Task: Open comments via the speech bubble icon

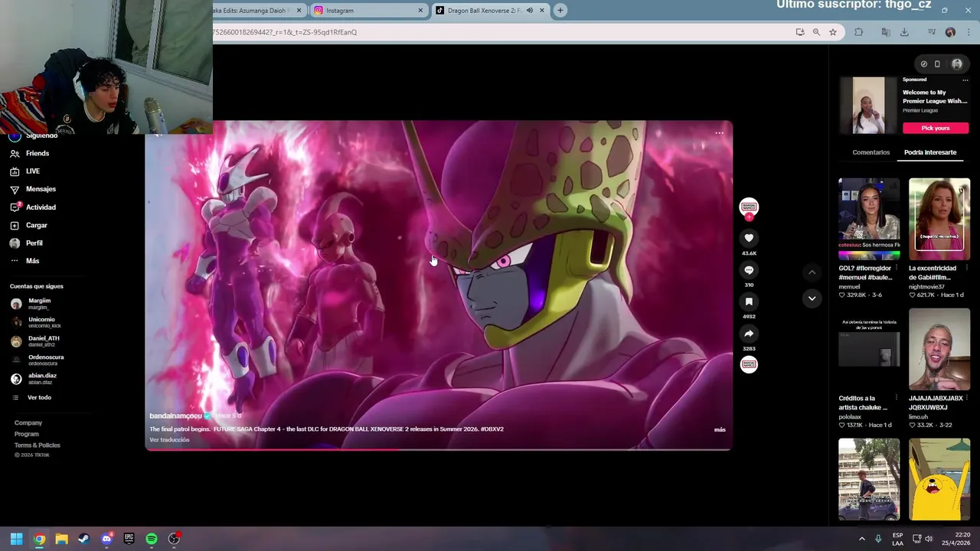Action: 749,270
